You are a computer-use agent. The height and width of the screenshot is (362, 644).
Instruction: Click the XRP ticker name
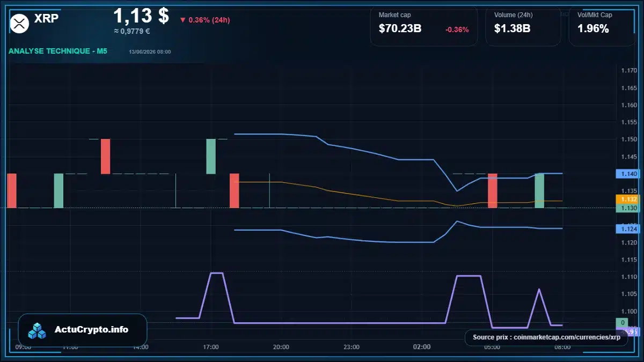click(x=47, y=19)
